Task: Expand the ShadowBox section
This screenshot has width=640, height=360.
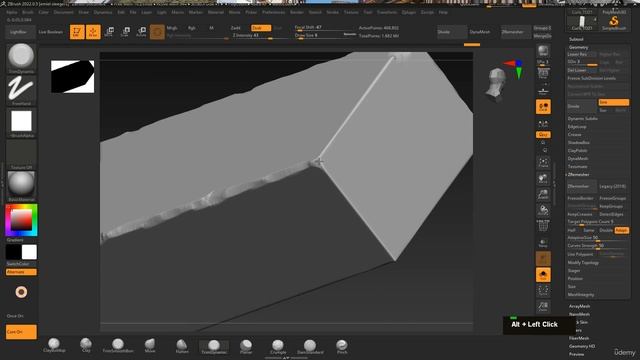Action: click(x=578, y=142)
